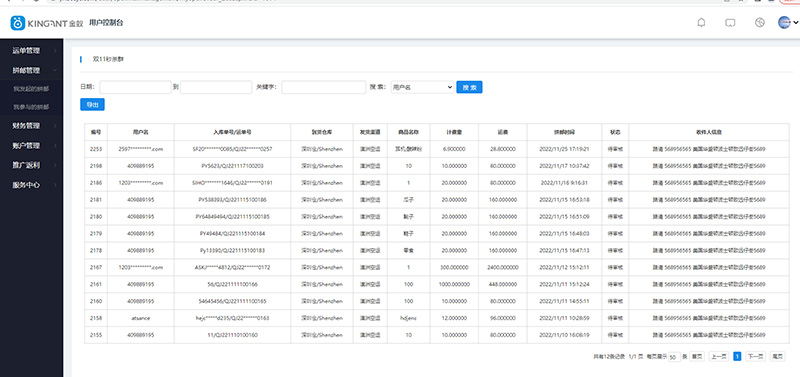This screenshot has width=800, height=377.
Task: Open the notification bell icon
Action: (x=702, y=22)
